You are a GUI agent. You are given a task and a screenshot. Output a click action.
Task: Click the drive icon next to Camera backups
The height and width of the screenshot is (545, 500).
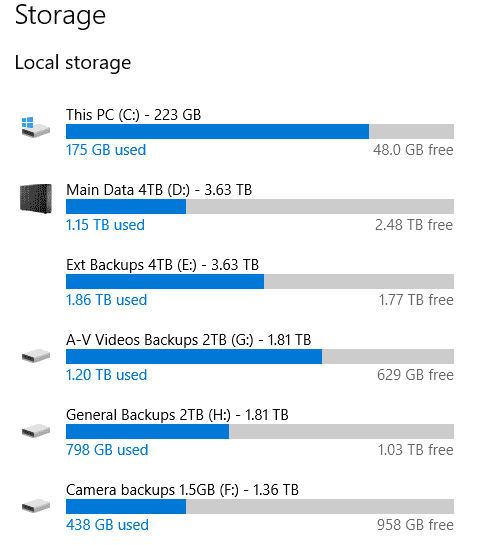(36, 506)
